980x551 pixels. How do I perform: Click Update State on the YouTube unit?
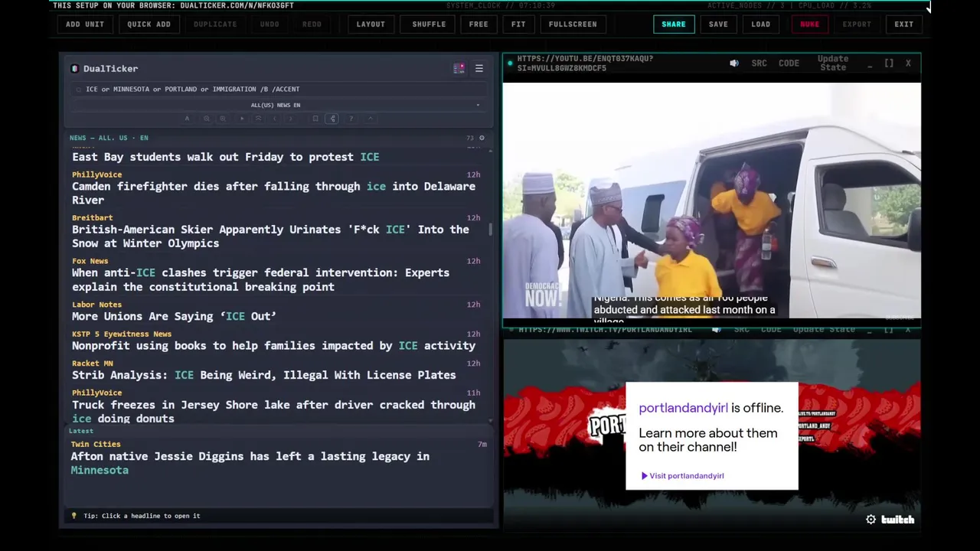click(x=833, y=63)
